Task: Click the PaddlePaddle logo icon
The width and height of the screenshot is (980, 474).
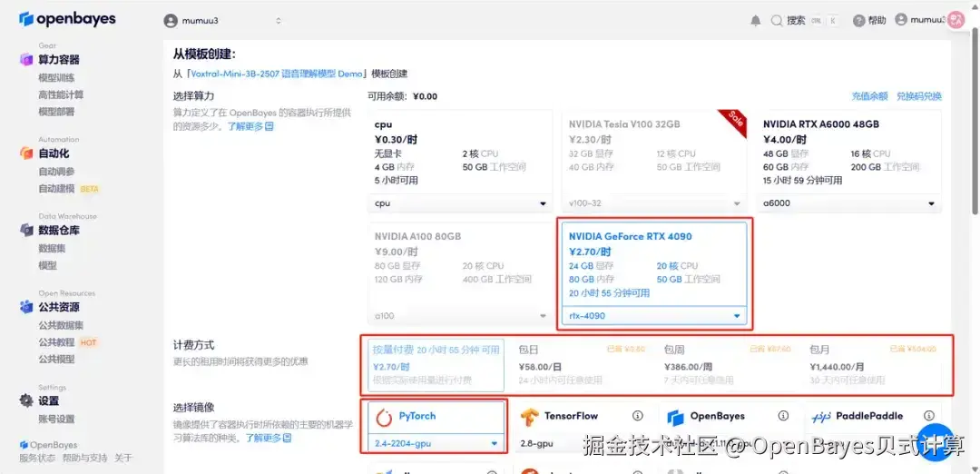Action: coord(820,417)
